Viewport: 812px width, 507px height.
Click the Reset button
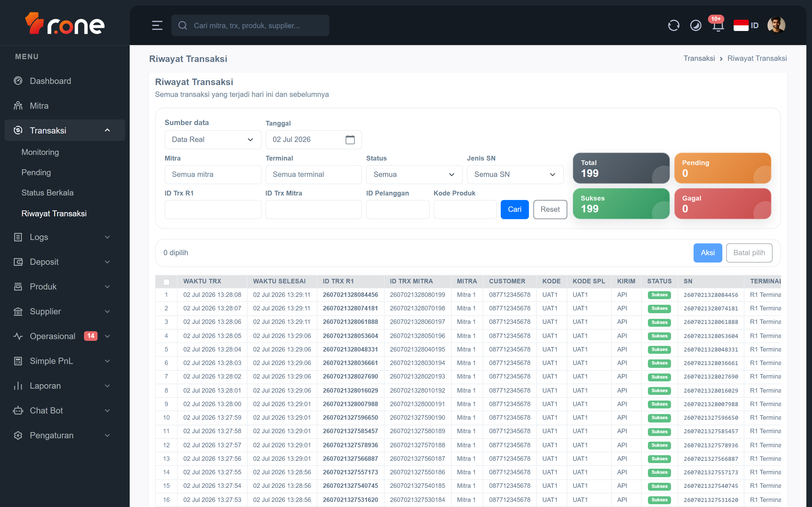coord(550,209)
